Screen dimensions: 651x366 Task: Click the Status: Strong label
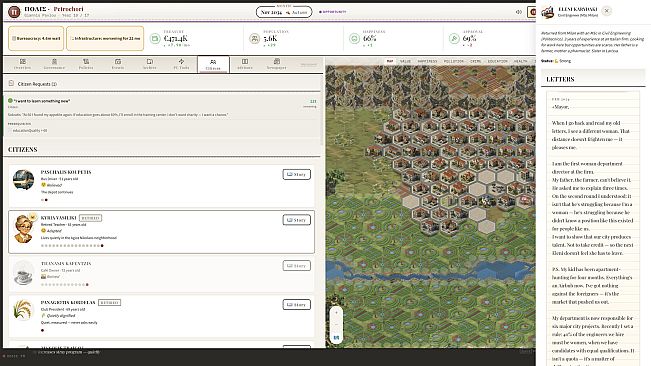[556, 61]
